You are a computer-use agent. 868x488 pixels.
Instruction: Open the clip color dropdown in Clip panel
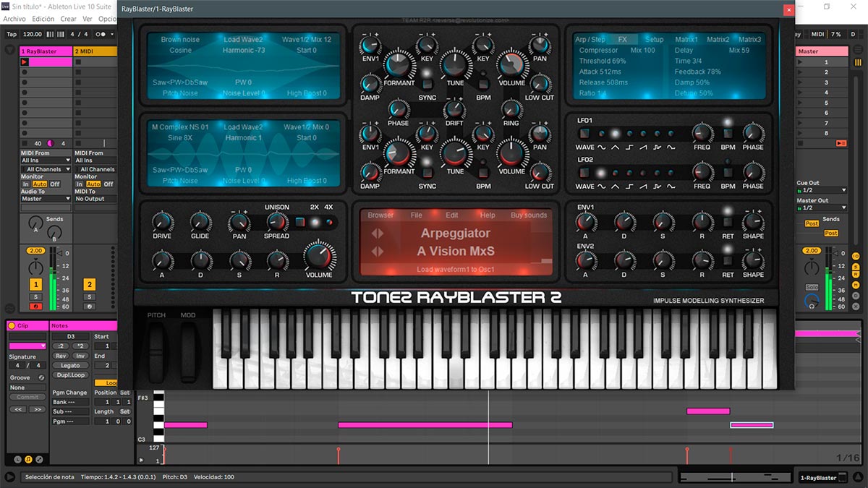click(x=27, y=346)
